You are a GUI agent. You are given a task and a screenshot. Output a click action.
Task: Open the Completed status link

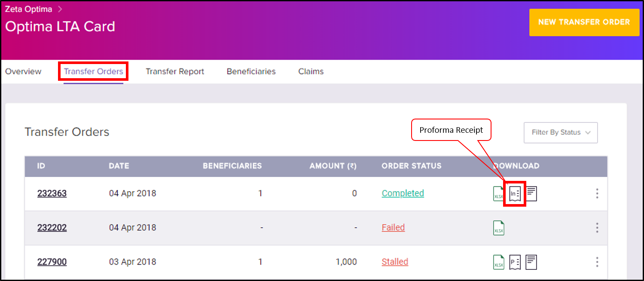(403, 193)
